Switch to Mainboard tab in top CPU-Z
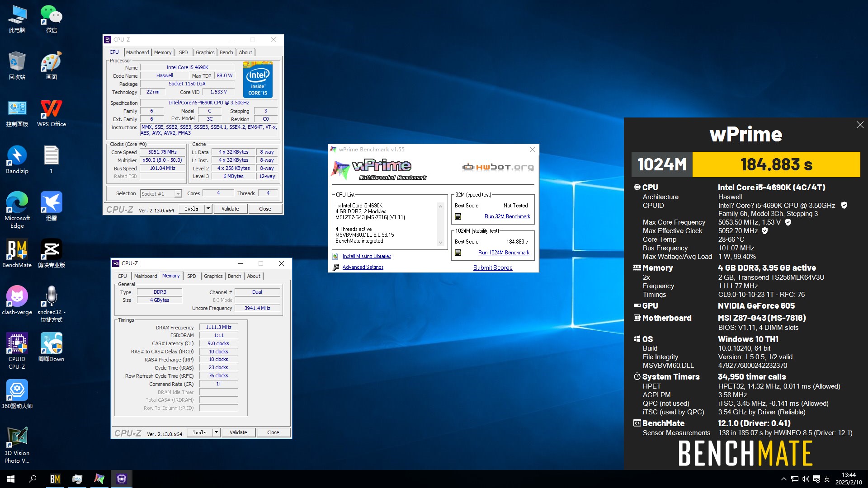868x488 pixels. (x=137, y=52)
